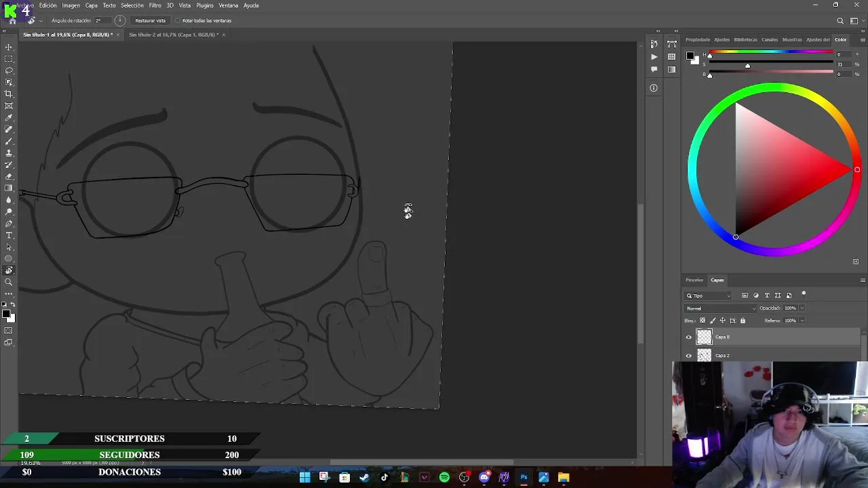Select the Eraser tool

pyautogui.click(x=9, y=176)
